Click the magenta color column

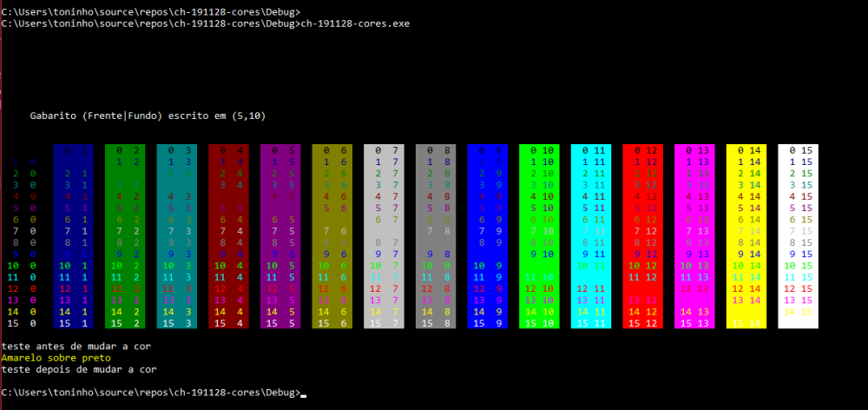694,236
